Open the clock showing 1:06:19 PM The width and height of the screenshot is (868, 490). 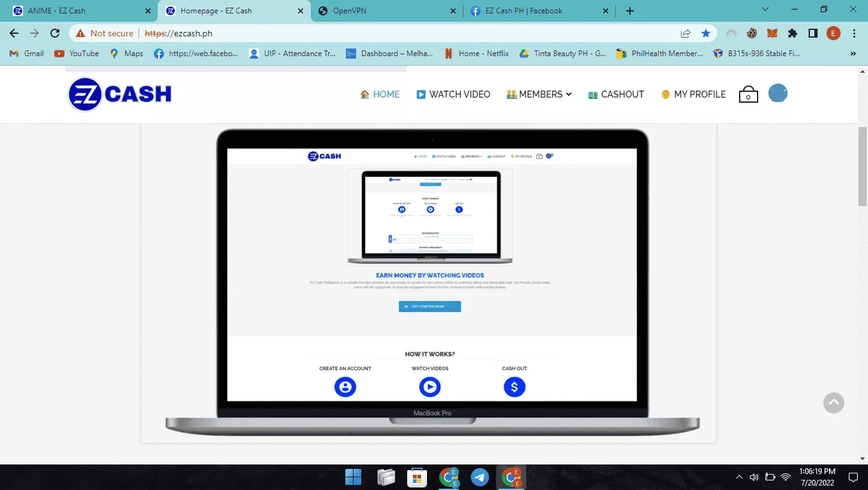(818, 477)
